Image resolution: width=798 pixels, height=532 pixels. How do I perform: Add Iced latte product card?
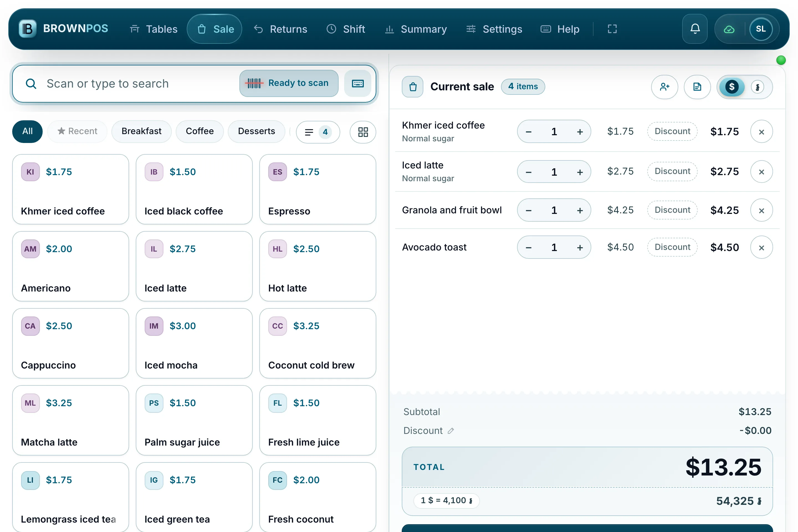194,266
